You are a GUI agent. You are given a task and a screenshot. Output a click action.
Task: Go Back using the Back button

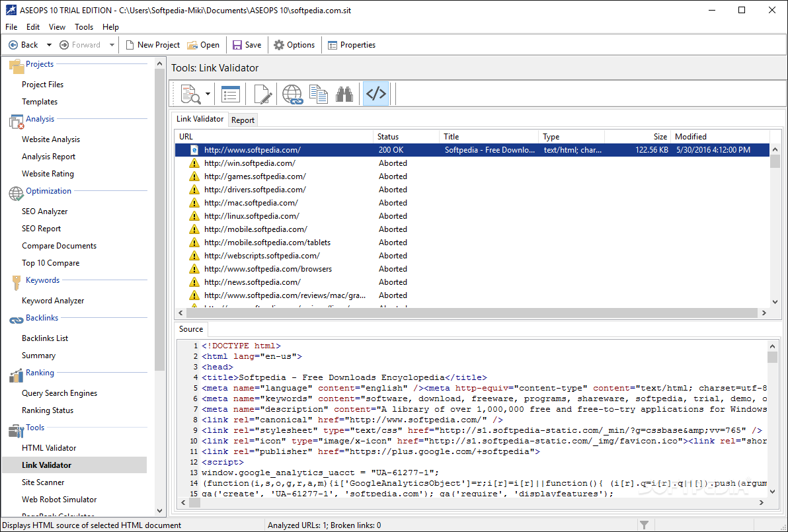[x=23, y=45]
